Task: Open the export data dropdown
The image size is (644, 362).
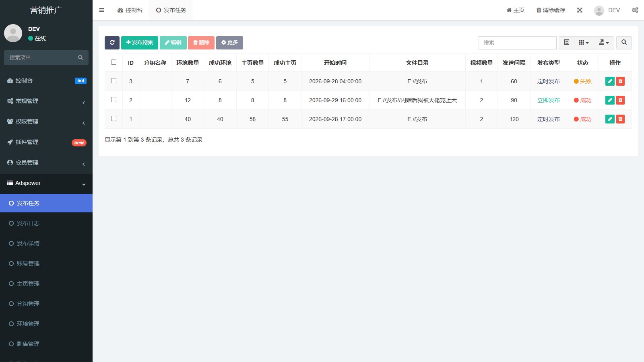Action: pos(604,43)
